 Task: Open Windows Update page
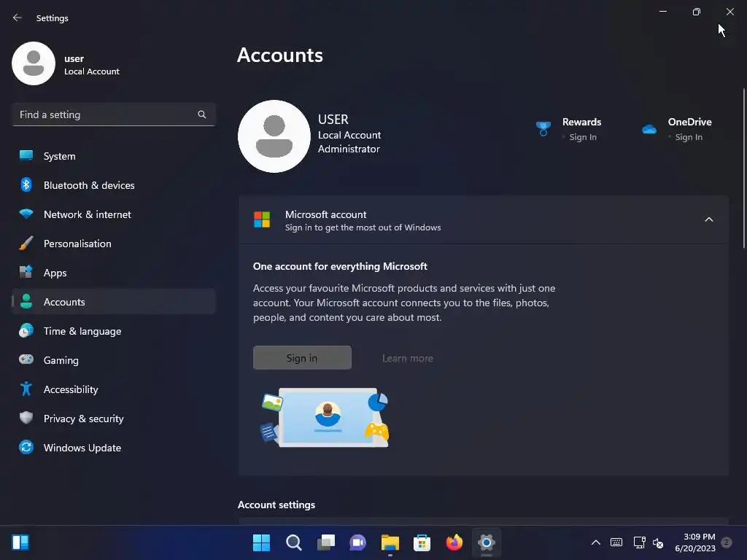(113, 448)
